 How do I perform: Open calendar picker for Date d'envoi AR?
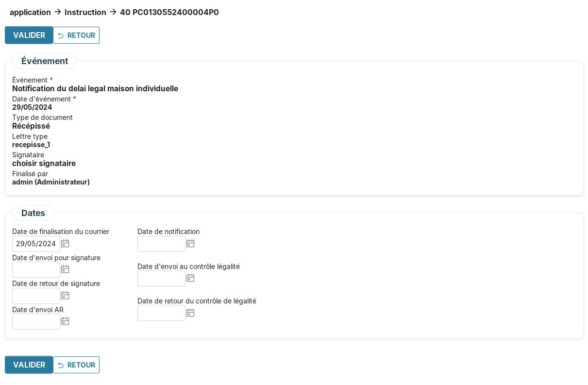click(x=65, y=321)
